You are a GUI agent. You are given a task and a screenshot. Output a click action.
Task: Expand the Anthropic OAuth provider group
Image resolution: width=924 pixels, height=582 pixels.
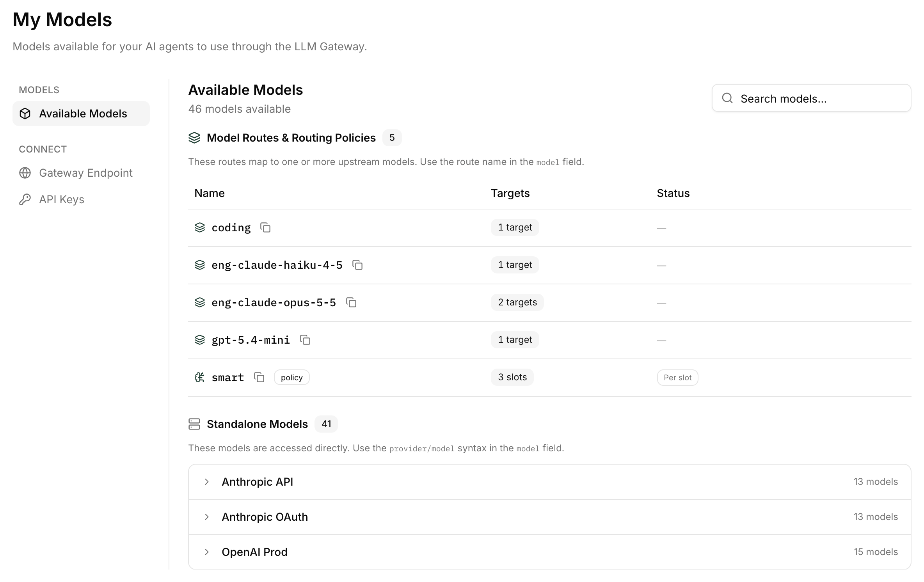[550, 517]
